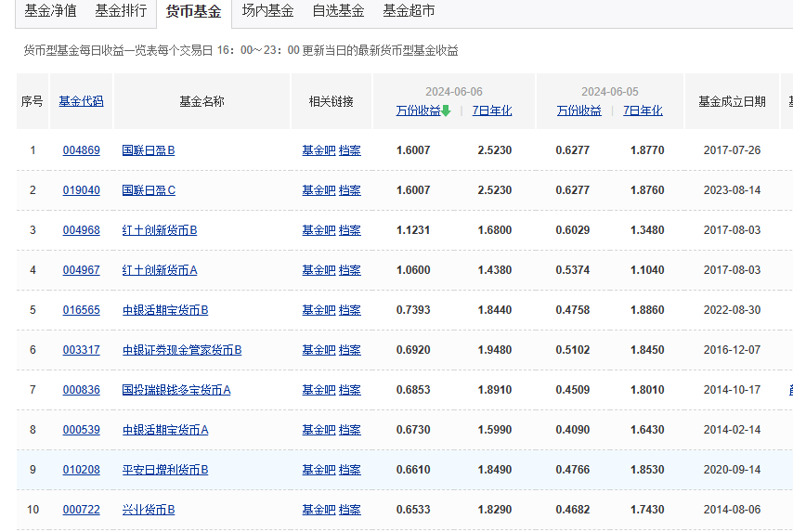Open 基金吧 for 中银活期宝货币B
793x532 pixels.
[x=318, y=310]
